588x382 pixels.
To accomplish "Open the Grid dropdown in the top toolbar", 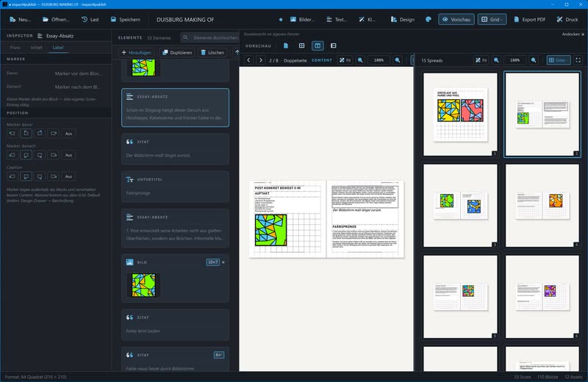I will coord(492,20).
